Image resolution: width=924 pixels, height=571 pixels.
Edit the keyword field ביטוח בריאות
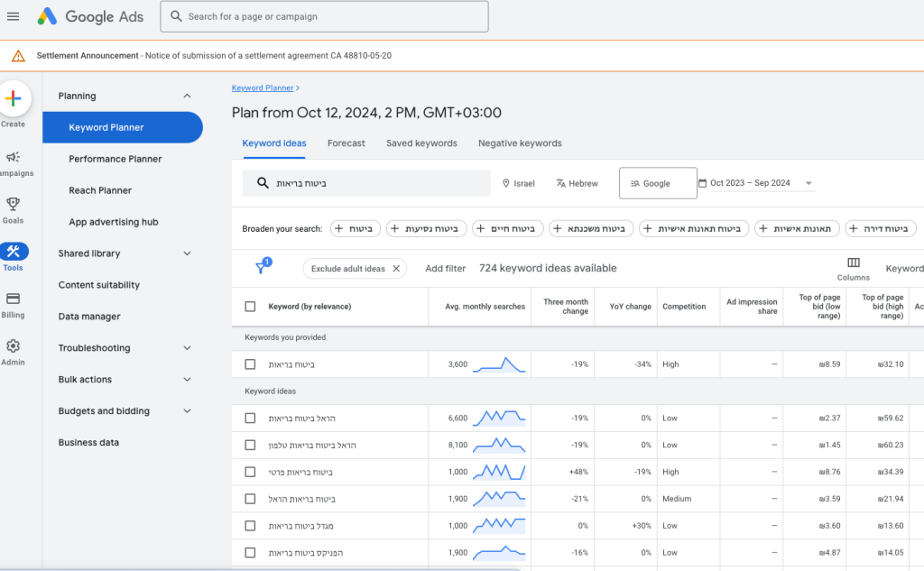(x=366, y=183)
